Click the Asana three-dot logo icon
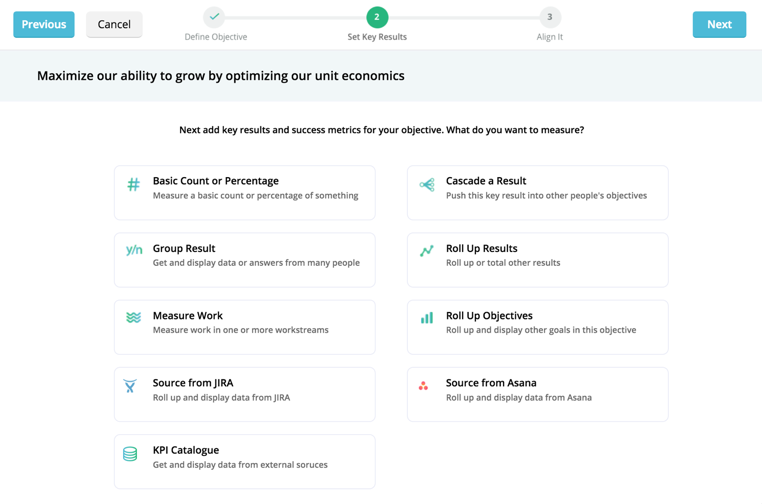The width and height of the screenshot is (762, 504). pos(424,385)
